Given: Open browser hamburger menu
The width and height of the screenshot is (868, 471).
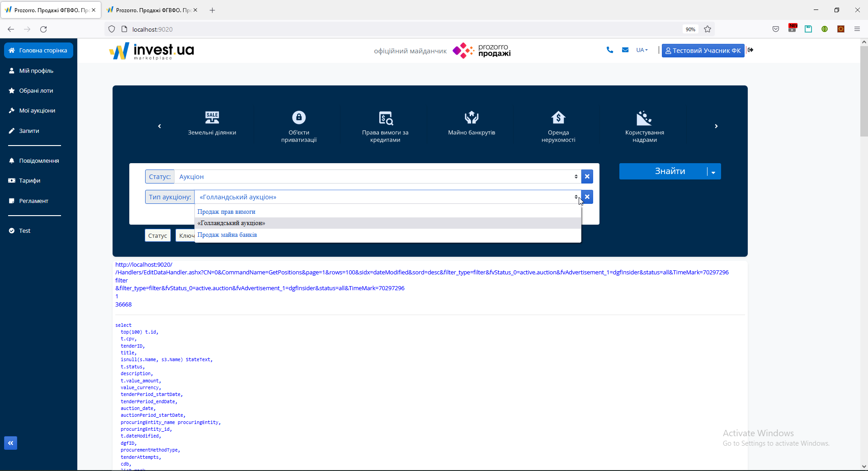Looking at the screenshot, I should 857,29.
